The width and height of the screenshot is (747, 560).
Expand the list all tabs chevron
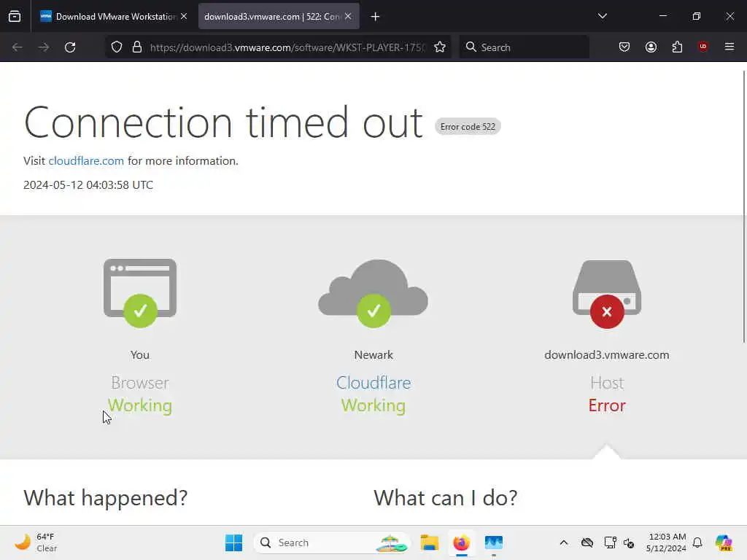(x=602, y=16)
